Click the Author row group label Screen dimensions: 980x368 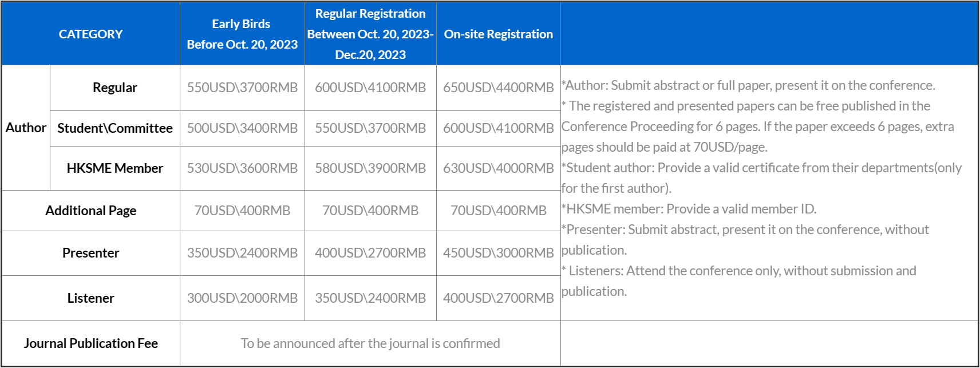[x=26, y=128]
